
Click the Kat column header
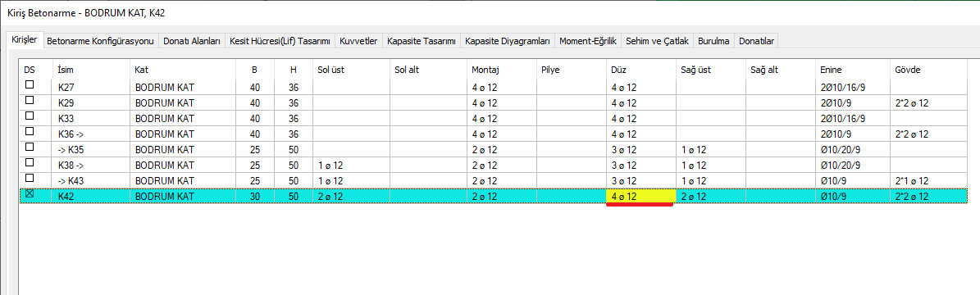click(183, 70)
